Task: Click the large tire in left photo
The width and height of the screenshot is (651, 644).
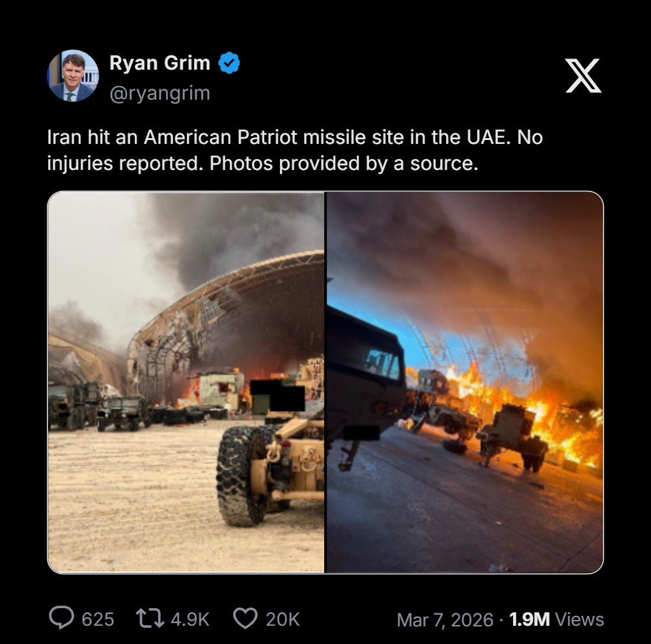Action: (240, 476)
